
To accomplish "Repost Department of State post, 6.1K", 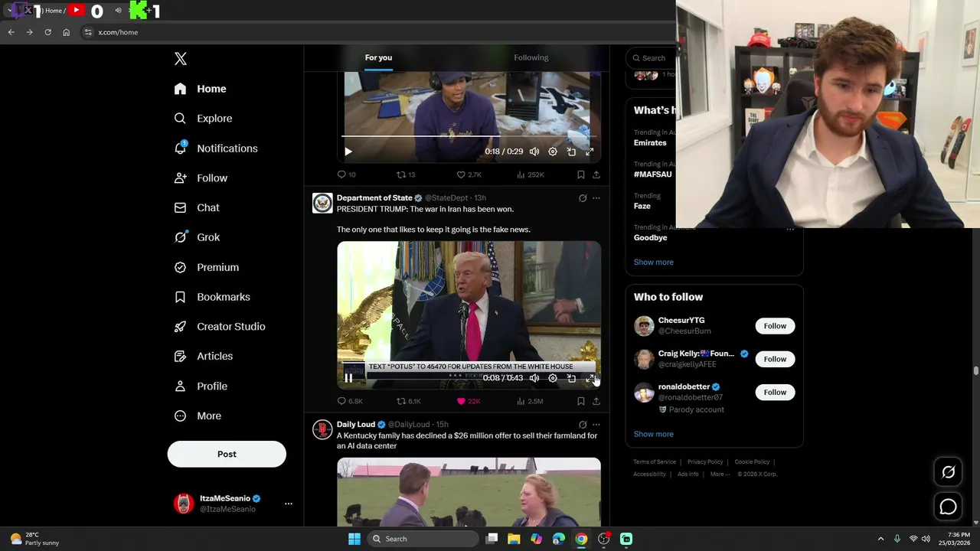I will [409, 401].
